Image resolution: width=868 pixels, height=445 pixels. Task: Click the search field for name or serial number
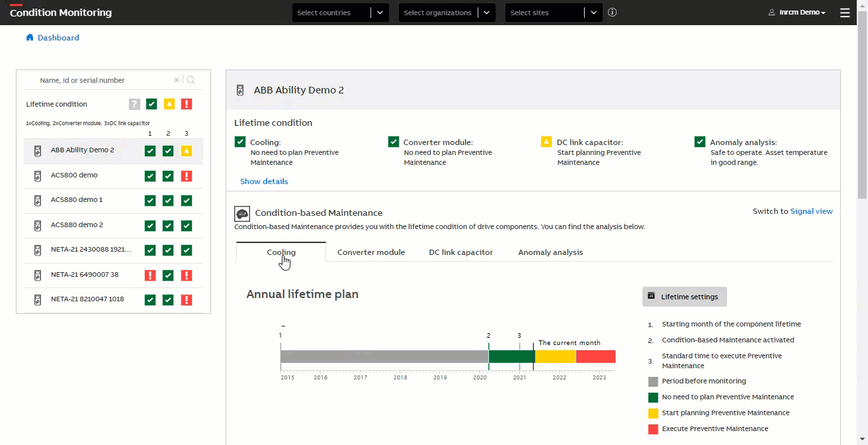[105, 80]
